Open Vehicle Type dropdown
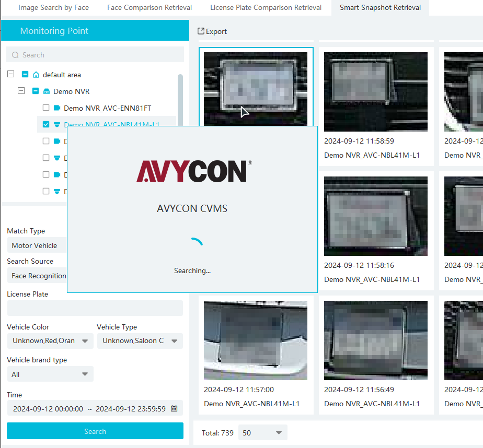 140,341
